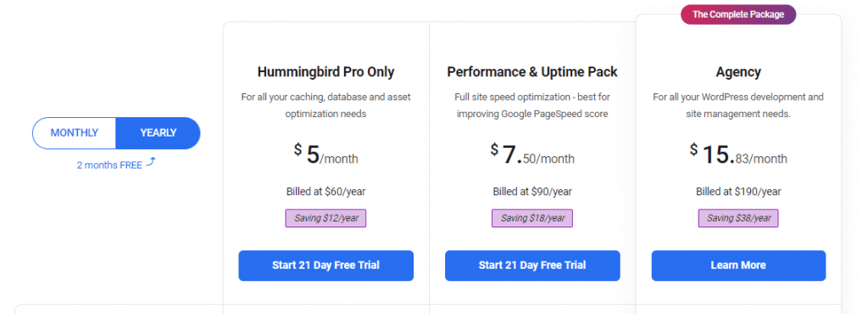This screenshot has width=868, height=314.
Task: Start 21 Day Free Trial for Performance & Uptime Pack
Action: point(532,266)
